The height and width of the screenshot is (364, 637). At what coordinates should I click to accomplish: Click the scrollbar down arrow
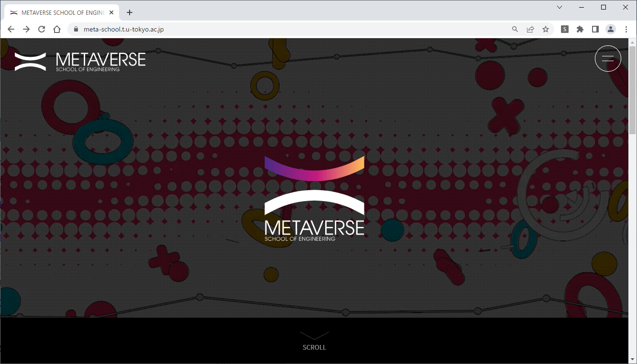click(632, 359)
